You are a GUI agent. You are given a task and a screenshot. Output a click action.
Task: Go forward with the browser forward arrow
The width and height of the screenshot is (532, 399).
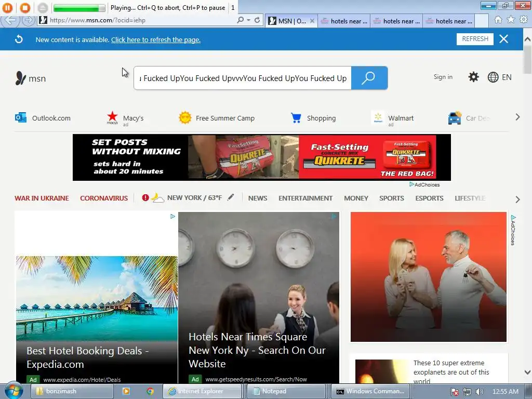pyautogui.click(x=29, y=20)
